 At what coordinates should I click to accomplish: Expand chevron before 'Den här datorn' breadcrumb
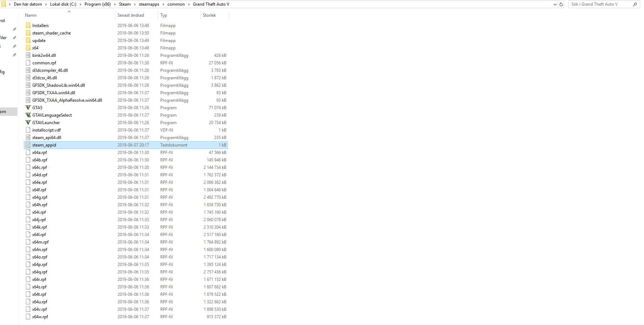tap(10, 4)
